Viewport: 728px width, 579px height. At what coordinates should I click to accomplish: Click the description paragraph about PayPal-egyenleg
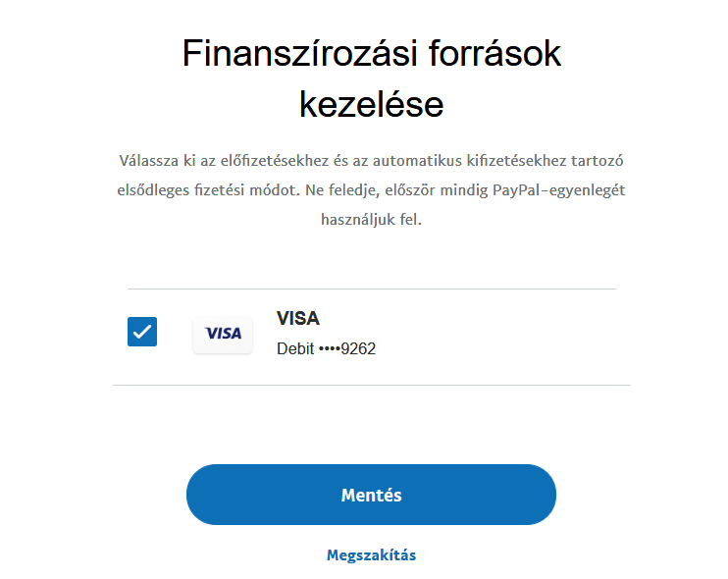(x=371, y=189)
